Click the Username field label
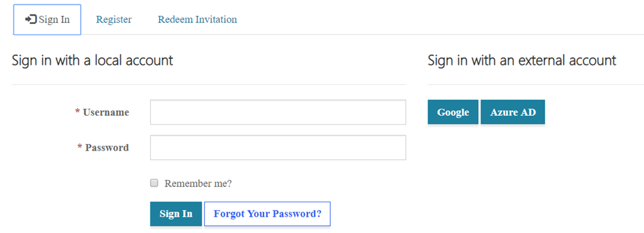Viewport: 644px width, 233px height. 106,112
